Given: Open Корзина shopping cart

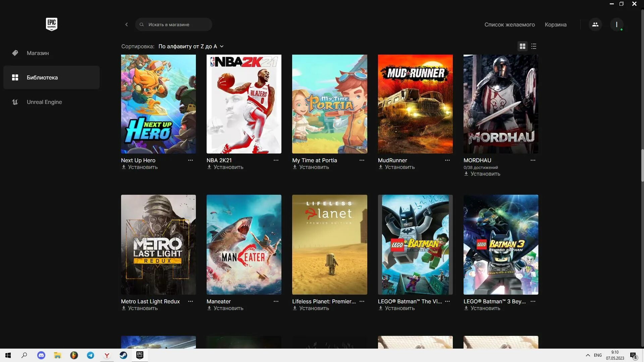Looking at the screenshot, I should click(555, 24).
